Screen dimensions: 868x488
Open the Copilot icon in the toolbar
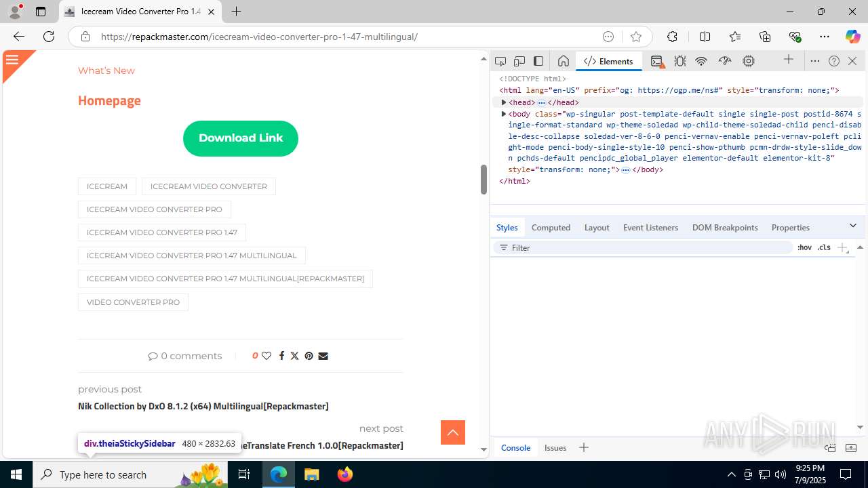852,37
